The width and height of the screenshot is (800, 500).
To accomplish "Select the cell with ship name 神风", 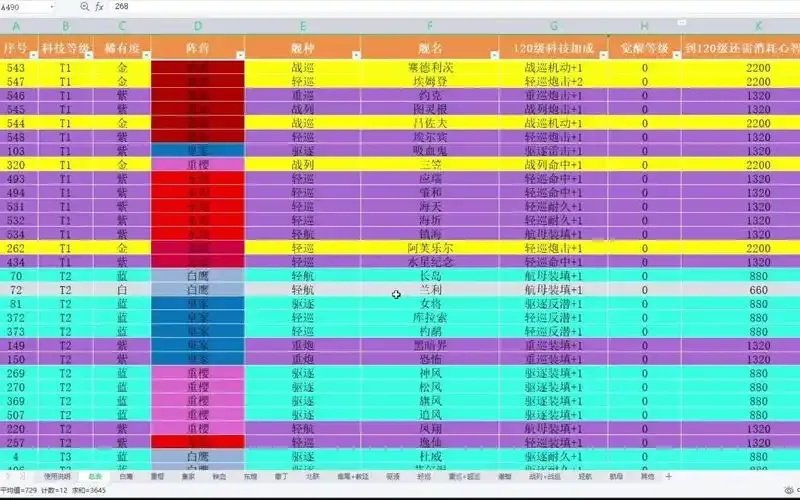I will pos(430,373).
